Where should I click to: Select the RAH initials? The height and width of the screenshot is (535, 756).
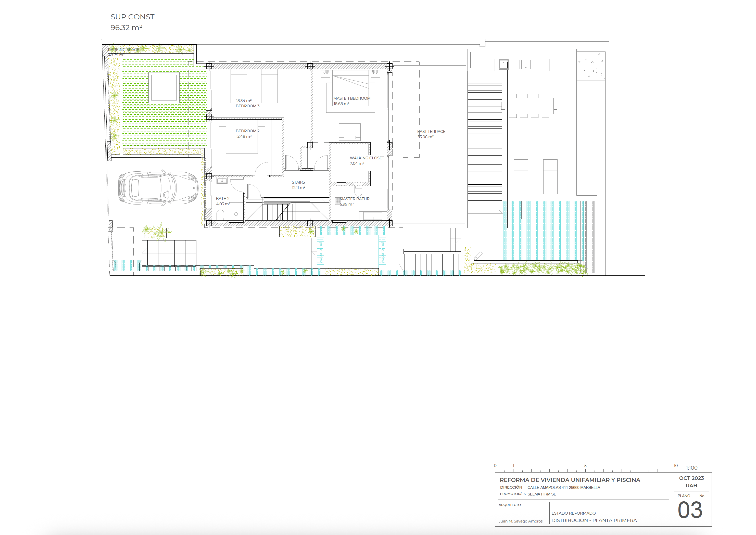[691, 486]
